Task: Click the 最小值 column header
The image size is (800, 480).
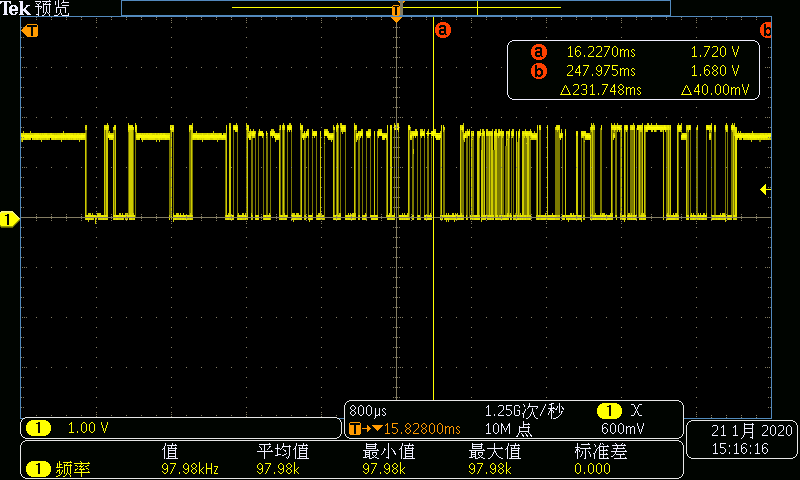Action: (389, 451)
